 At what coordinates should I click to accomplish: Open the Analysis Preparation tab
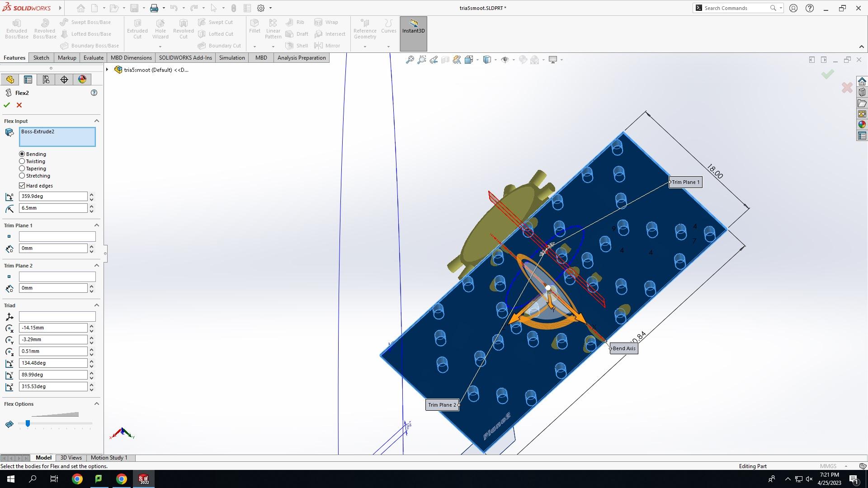302,58
